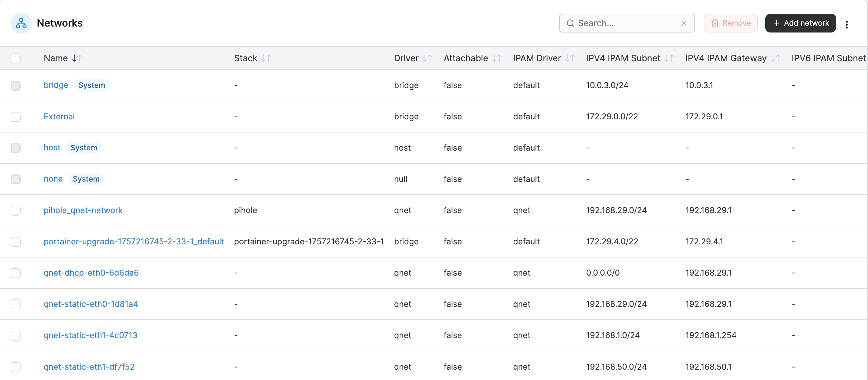
Task: Sort networks by Stack column arrows
Action: [x=266, y=58]
